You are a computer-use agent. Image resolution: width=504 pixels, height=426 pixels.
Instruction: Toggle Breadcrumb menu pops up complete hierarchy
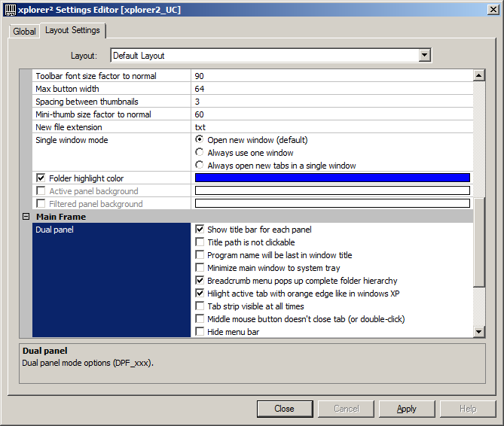(x=200, y=281)
